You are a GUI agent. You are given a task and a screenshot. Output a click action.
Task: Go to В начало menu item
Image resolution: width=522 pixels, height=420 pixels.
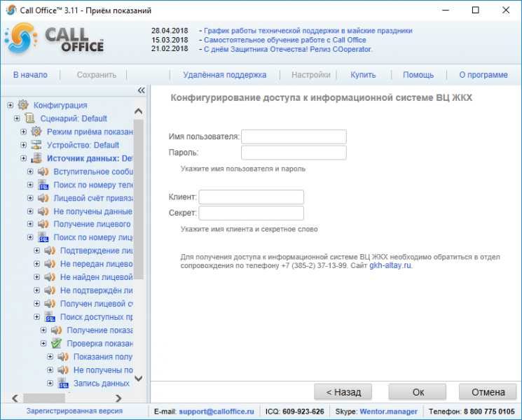(30, 75)
